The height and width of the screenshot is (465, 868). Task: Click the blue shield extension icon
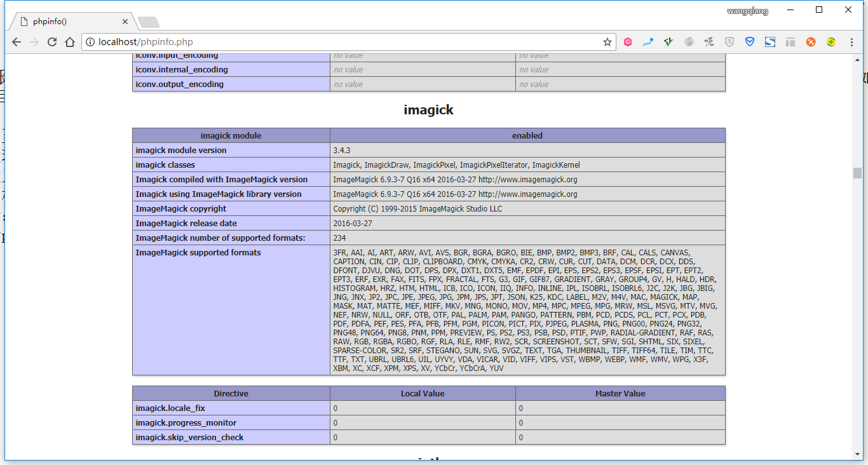[750, 42]
